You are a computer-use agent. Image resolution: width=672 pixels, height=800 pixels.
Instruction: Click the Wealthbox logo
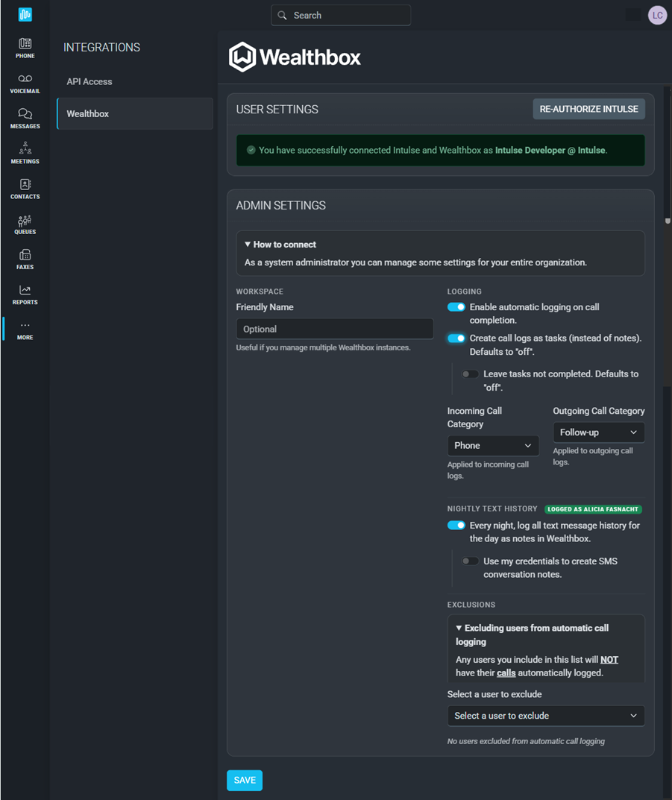click(x=295, y=57)
